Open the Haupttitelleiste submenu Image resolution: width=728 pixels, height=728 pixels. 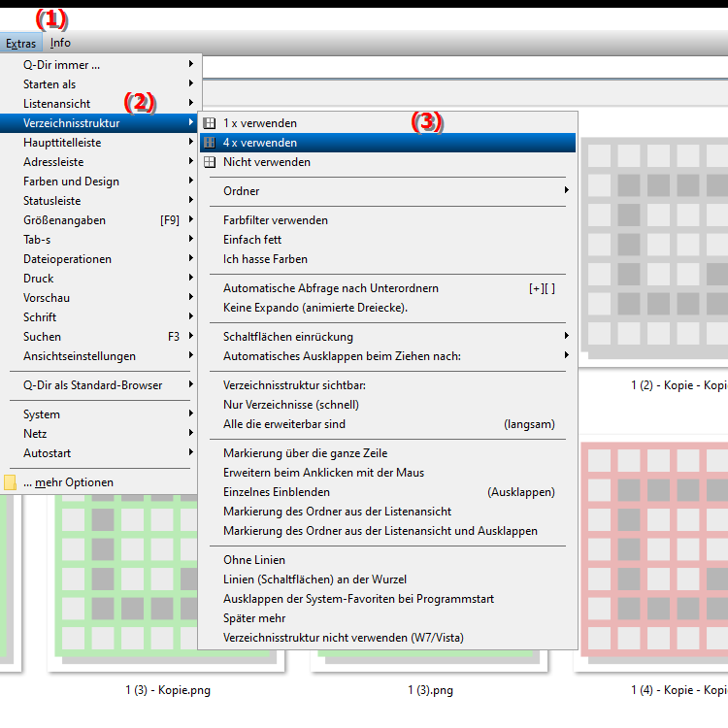pyautogui.click(x=100, y=143)
